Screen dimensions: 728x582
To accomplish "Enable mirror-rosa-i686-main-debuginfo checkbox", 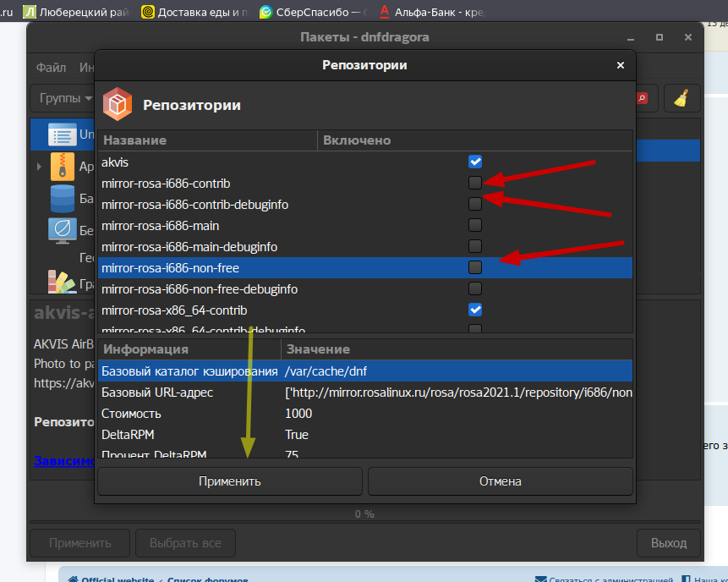I will pos(475,246).
